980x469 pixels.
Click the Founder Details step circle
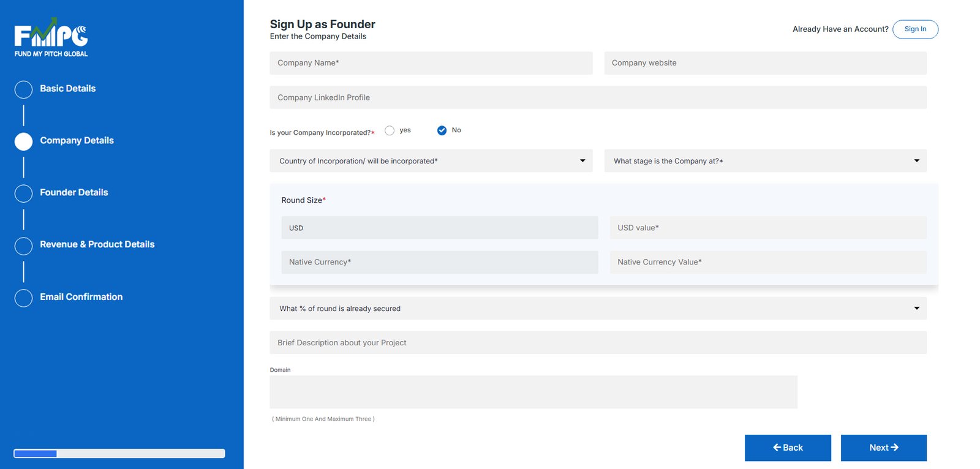click(x=23, y=193)
